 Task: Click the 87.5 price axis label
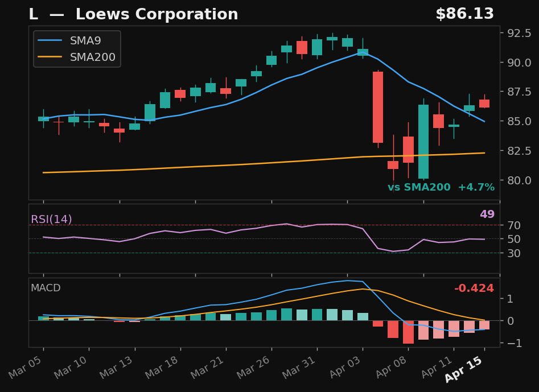pos(520,92)
